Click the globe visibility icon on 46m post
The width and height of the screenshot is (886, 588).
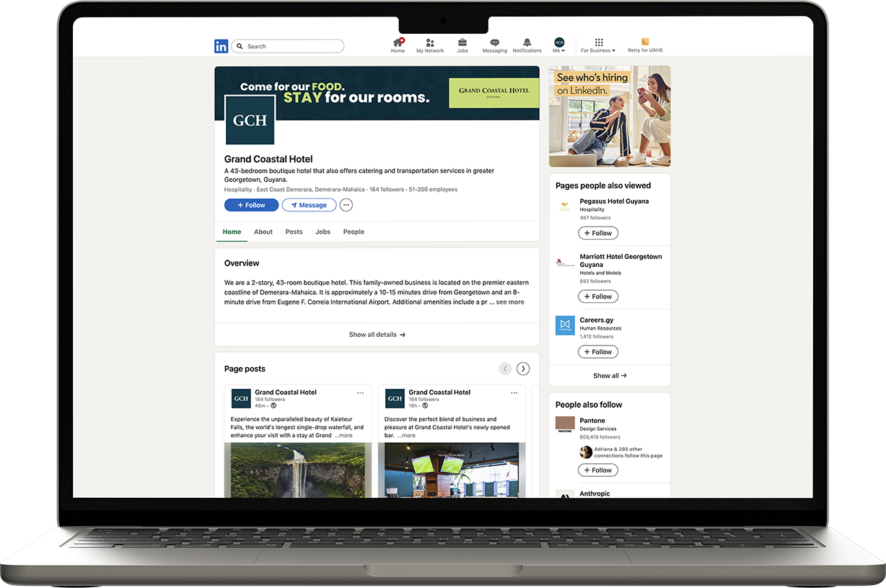tap(273, 406)
